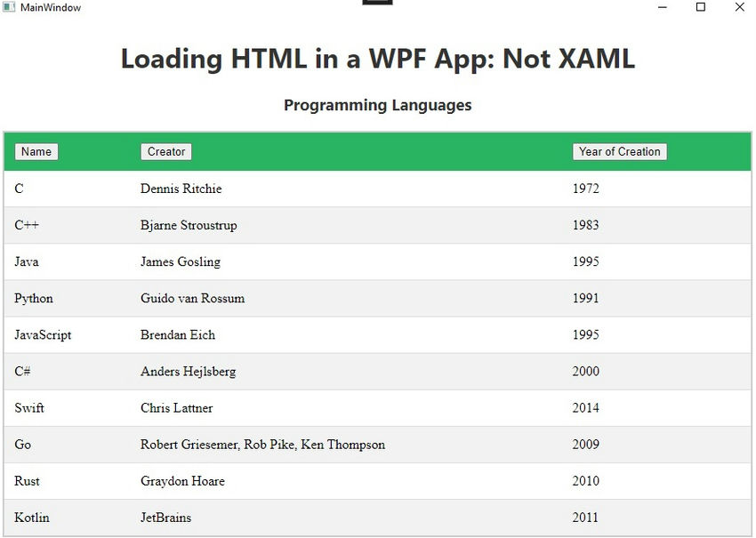Click the Guido van Rossum cell
Screen dimensions: 756x538
(192, 298)
